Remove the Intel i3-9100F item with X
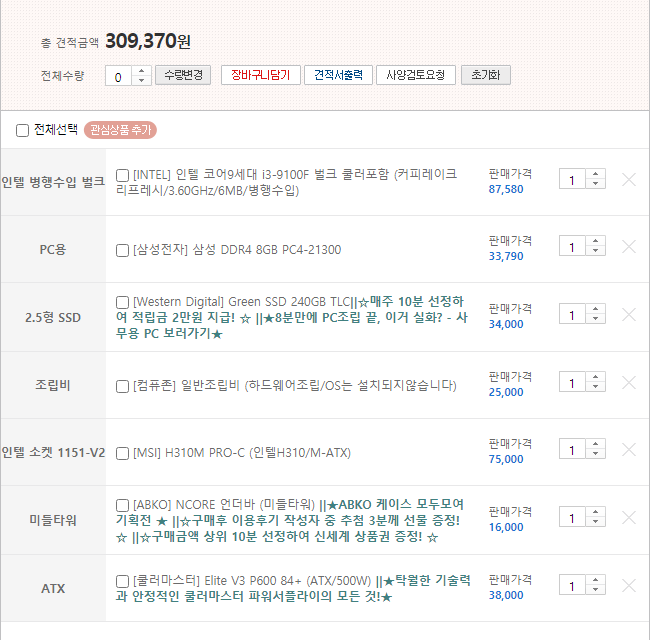The width and height of the screenshot is (650, 640). (x=629, y=179)
